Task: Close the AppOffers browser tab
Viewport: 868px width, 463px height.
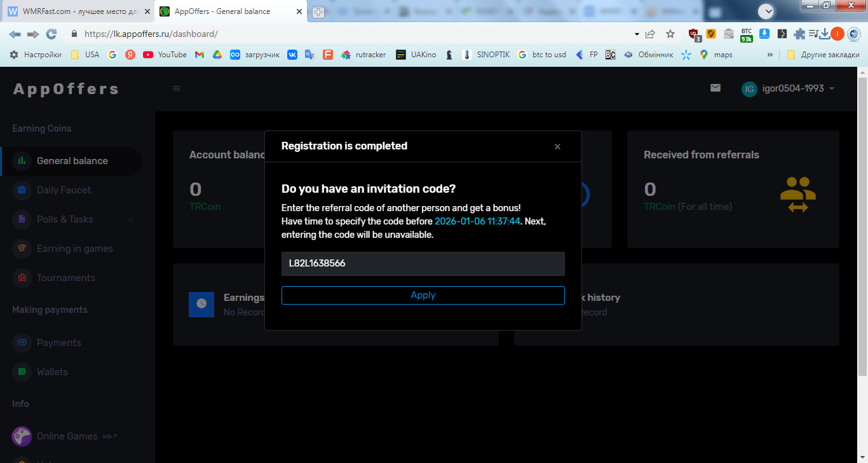Action: pos(299,12)
